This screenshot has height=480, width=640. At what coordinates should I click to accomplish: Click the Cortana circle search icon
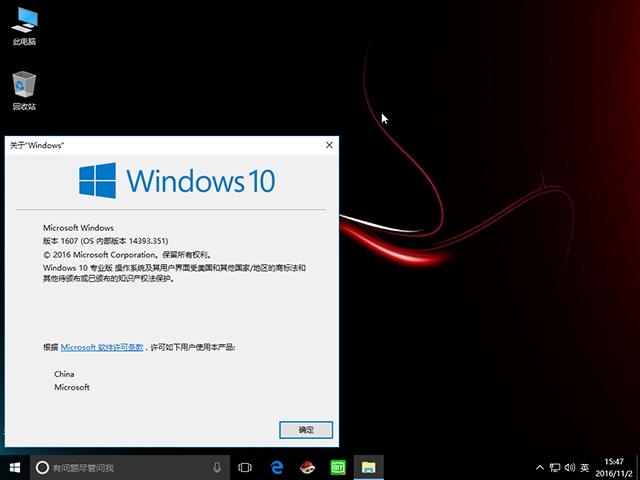tap(42, 467)
